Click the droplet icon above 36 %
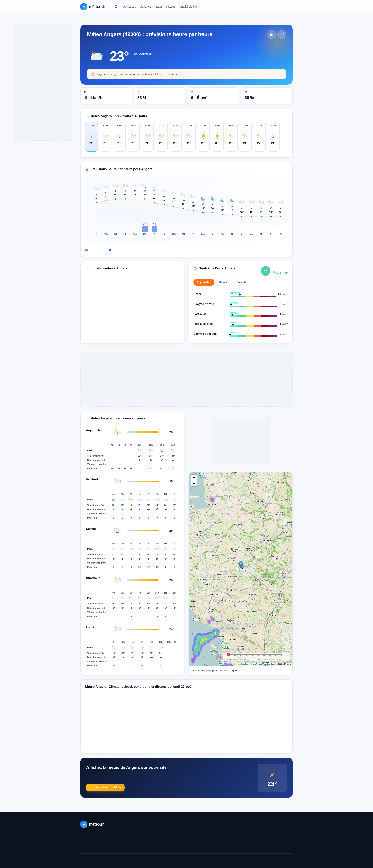Screen dimensions: 373x868 (x=246, y=92)
